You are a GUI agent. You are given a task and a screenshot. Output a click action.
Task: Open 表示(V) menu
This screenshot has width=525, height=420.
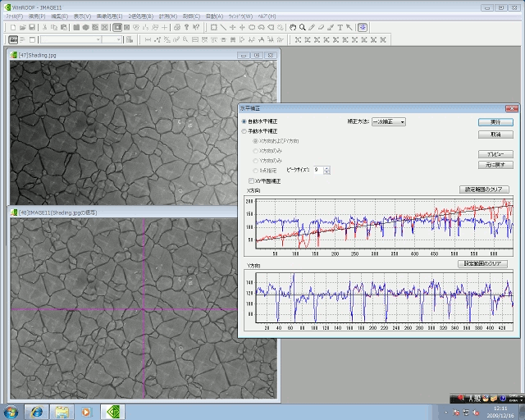[82, 16]
